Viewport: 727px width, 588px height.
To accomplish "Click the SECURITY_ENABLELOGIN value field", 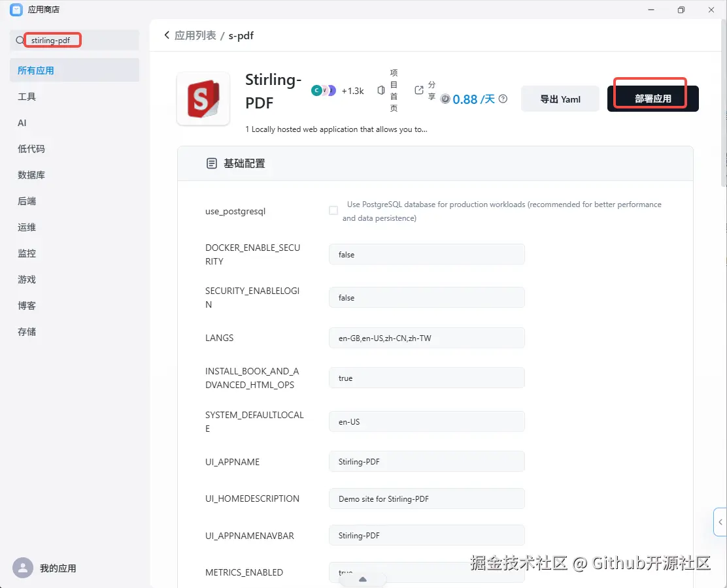I will click(426, 297).
